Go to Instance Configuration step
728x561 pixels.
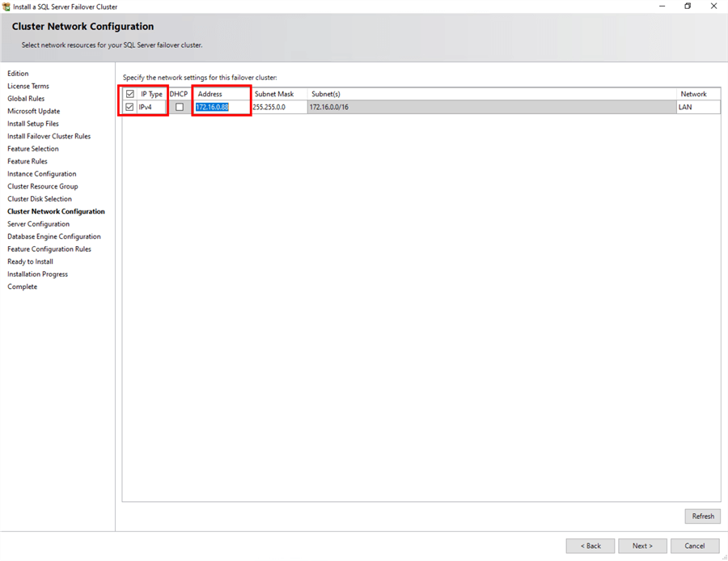pyautogui.click(x=42, y=174)
